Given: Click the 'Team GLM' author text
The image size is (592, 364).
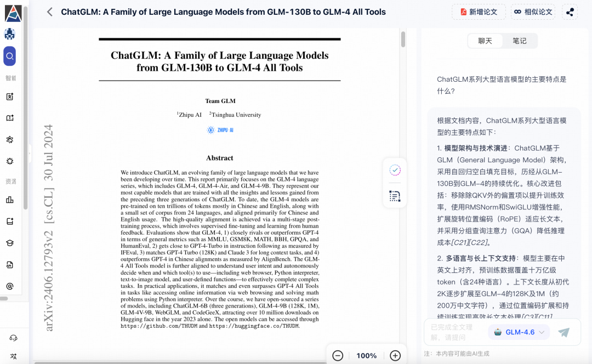Looking at the screenshot, I should (x=220, y=101).
